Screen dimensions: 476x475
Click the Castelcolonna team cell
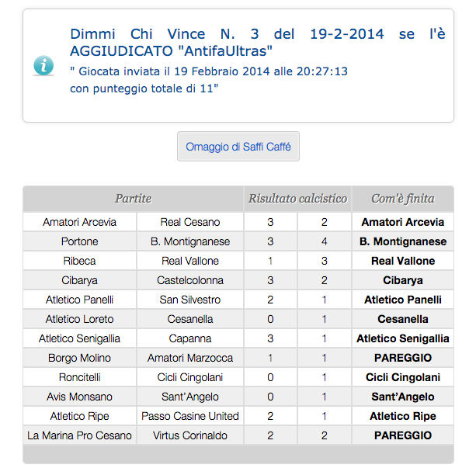[x=190, y=280]
